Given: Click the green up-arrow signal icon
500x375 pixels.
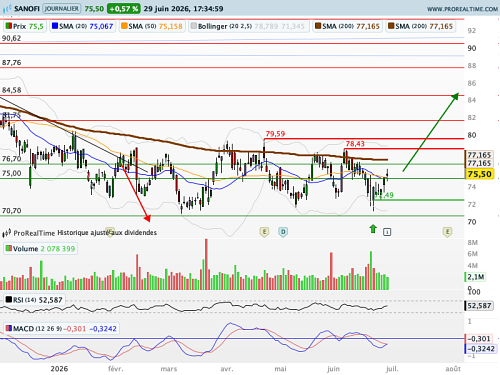Looking at the screenshot, I should (x=373, y=229).
